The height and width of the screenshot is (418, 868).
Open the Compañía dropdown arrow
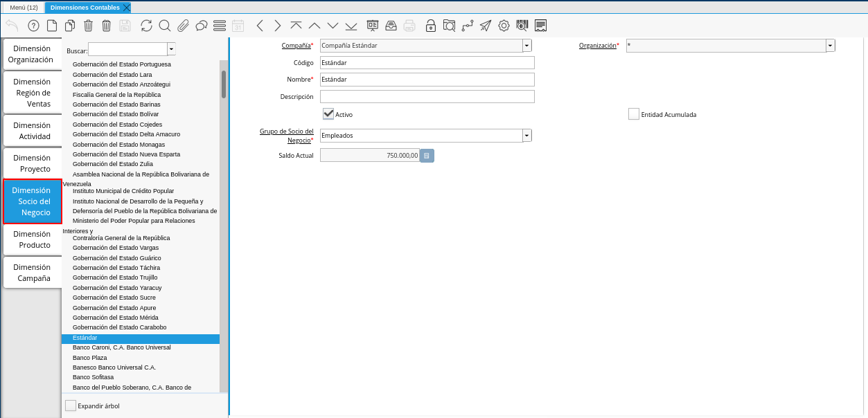coord(527,46)
